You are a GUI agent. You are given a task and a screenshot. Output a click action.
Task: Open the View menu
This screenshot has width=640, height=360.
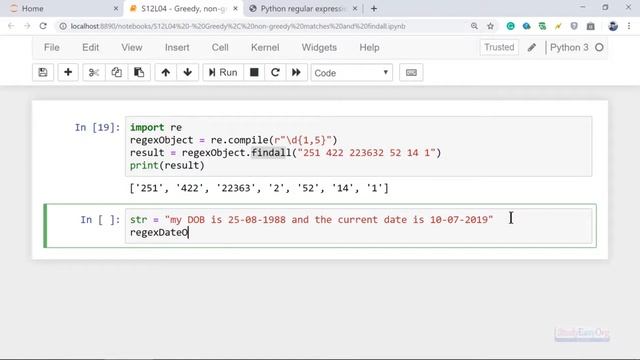click(x=132, y=47)
